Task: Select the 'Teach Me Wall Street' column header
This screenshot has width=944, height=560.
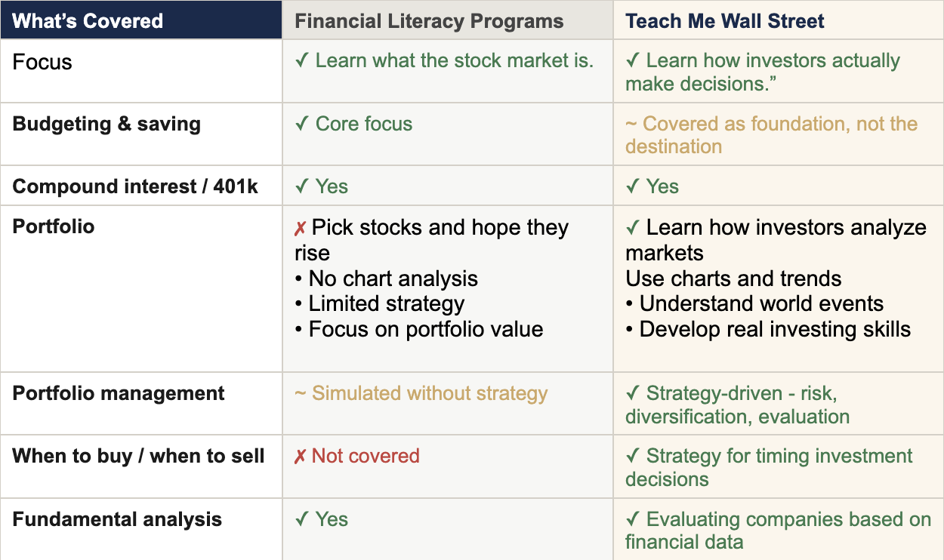Action: pyautogui.click(x=779, y=20)
